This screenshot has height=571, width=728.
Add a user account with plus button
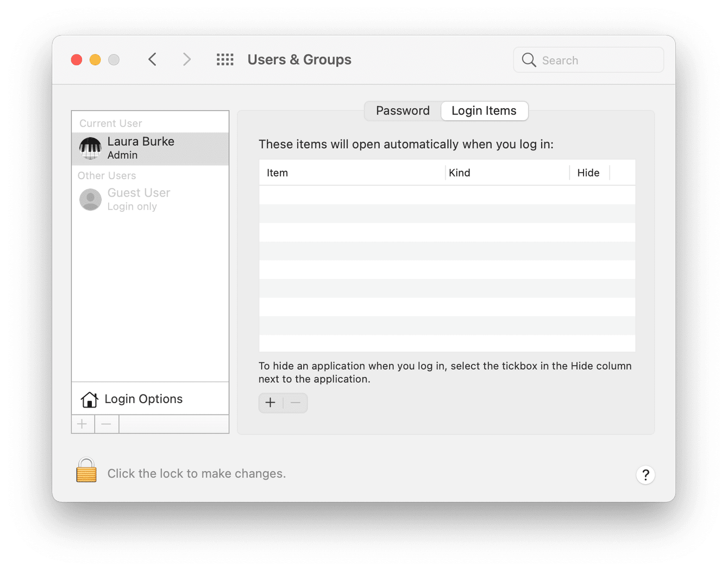pos(83,424)
